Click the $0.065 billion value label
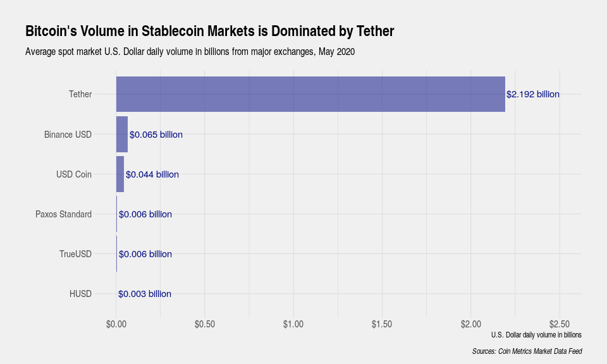This screenshot has width=607, height=364. (x=156, y=135)
